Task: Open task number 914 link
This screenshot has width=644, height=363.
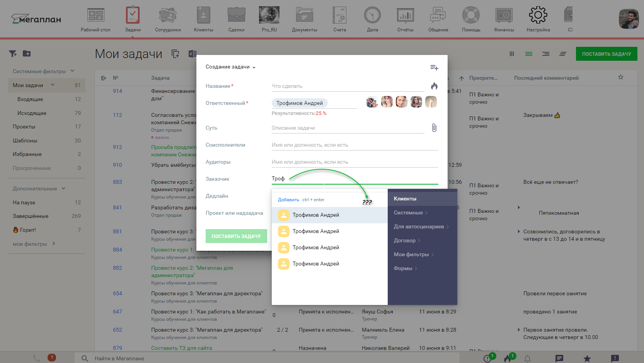Action: click(118, 91)
